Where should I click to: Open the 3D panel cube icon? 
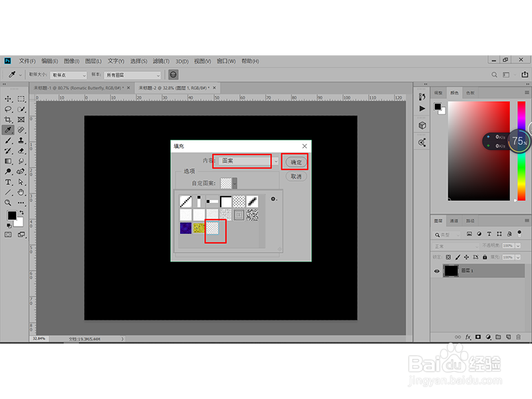point(422,126)
